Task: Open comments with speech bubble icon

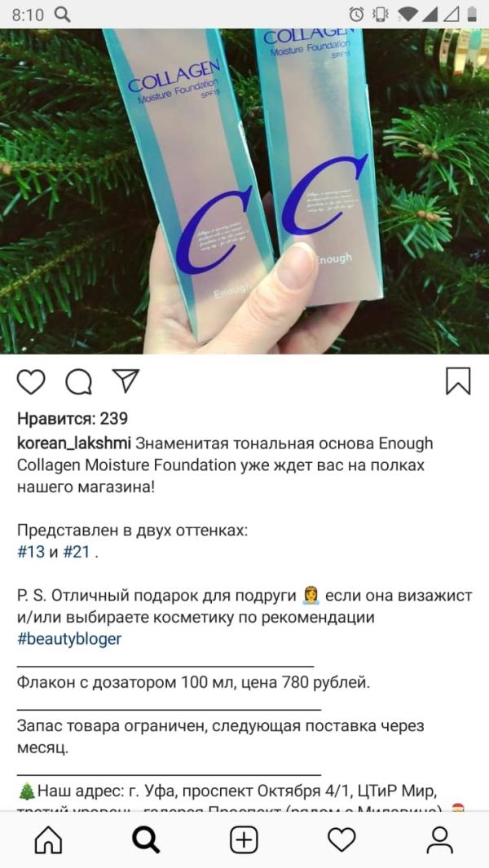Action: [78, 381]
